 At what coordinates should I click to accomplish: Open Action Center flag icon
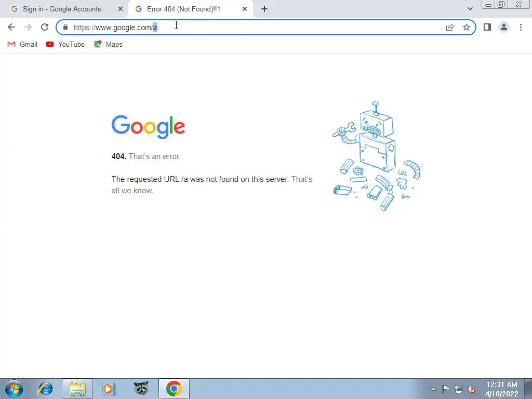click(x=446, y=389)
